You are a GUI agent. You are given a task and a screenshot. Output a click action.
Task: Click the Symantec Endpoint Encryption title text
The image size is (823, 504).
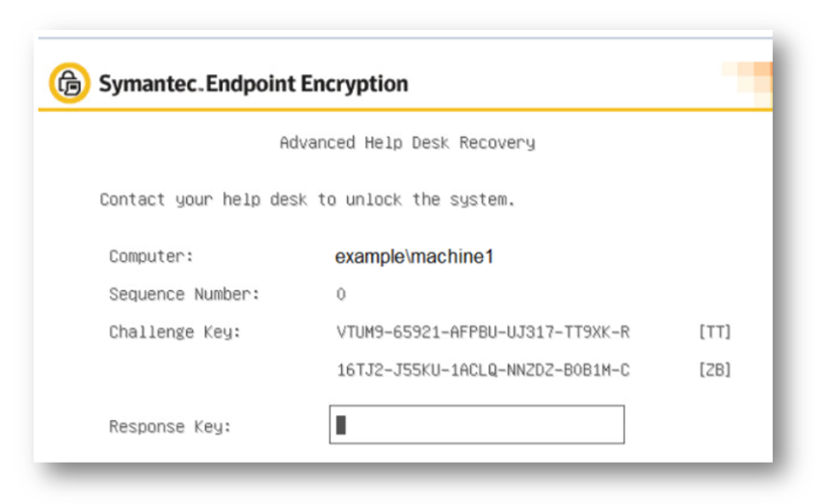pyautogui.click(x=253, y=84)
